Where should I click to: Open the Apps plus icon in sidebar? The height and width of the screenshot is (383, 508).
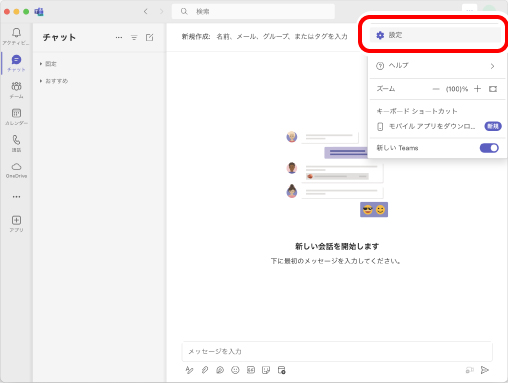tap(16, 220)
